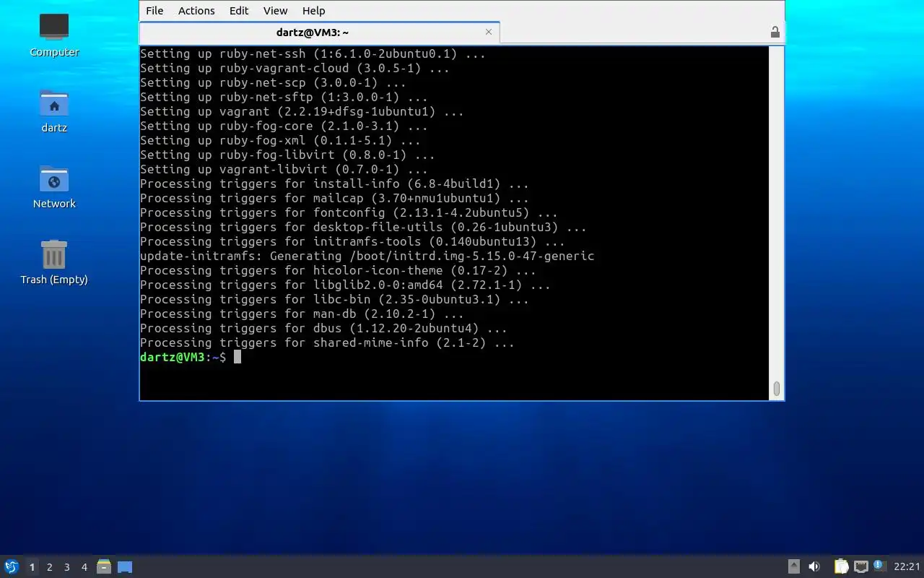Click 'Processing triggers for man-db' line
Viewport: 924px width, 578px height.
pos(302,314)
